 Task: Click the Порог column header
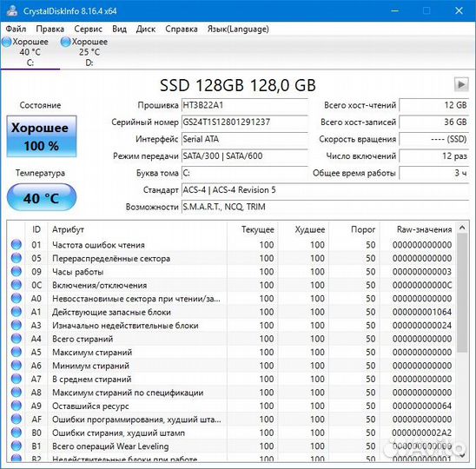point(354,229)
